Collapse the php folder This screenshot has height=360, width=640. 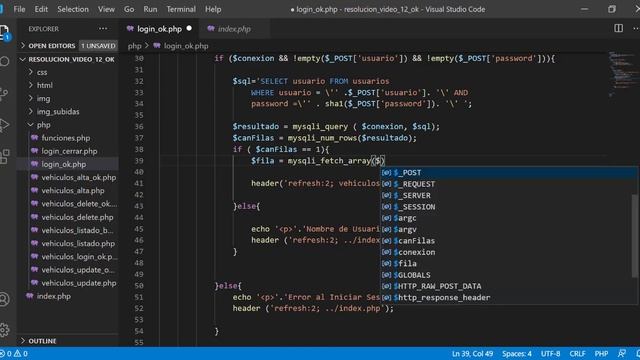(x=68, y=125)
